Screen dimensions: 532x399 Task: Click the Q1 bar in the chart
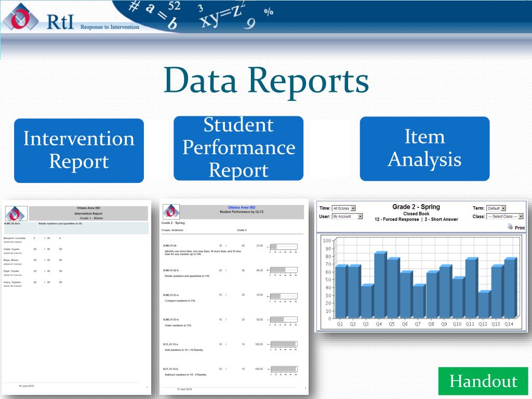coord(341,291)
